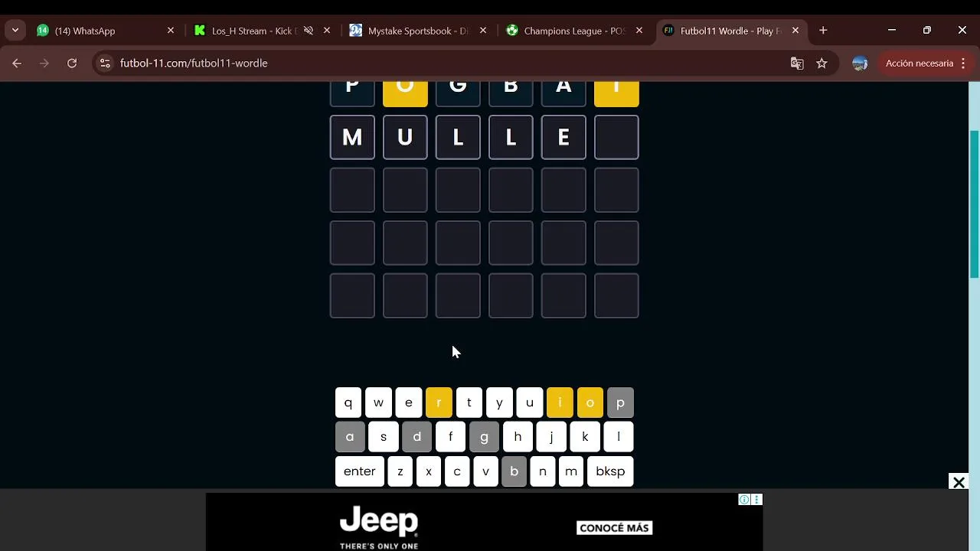Tap the c key on the on-screen keyboard
980x551 pixels.
click(457, 471)
